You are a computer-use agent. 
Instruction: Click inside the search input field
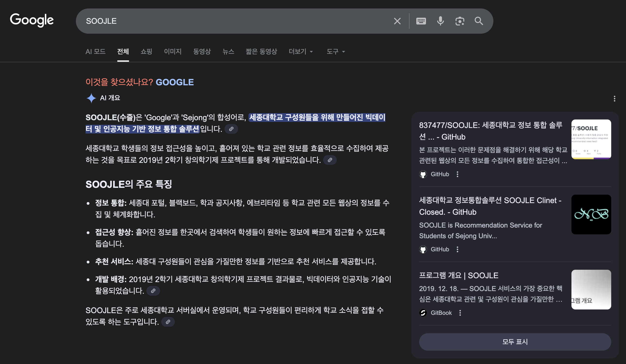(224, 21)
